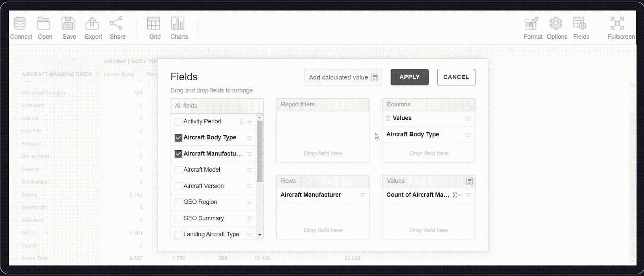Click the drag handle for Aircraft Manufacturer row
This screenshot has width=644, height=276.
[363, 195]
